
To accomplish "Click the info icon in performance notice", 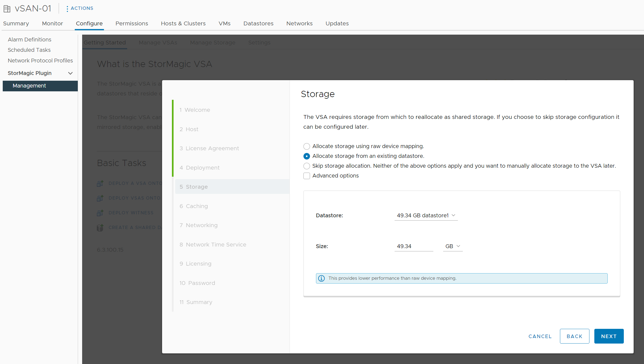I will (x=321, y=278).
